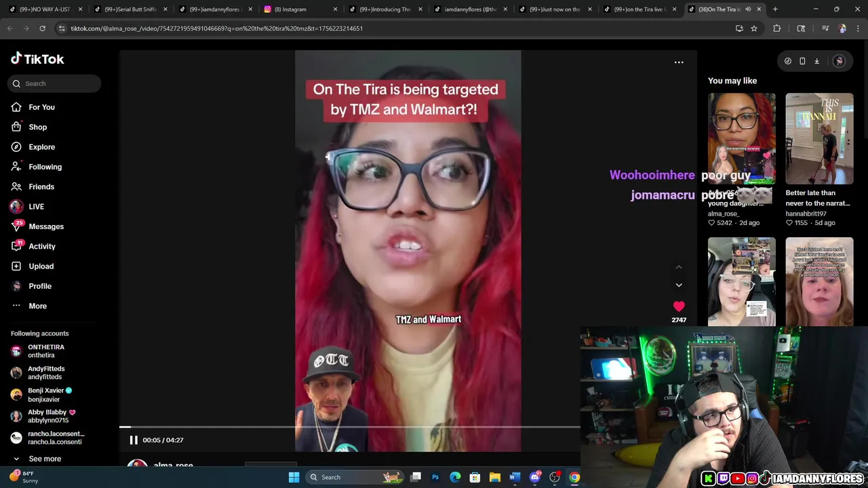Open the Abby Blabby following account

coord(45,416)
